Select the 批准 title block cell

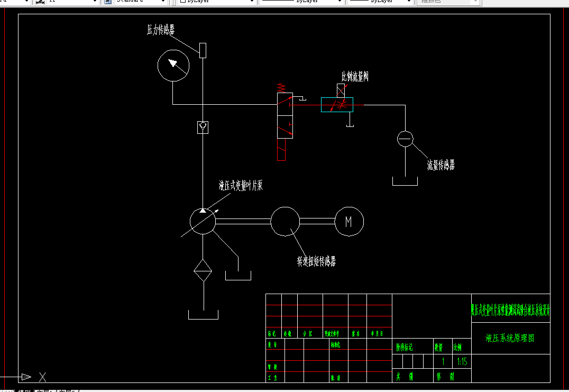pyautogui.click(x=335, y=378)
